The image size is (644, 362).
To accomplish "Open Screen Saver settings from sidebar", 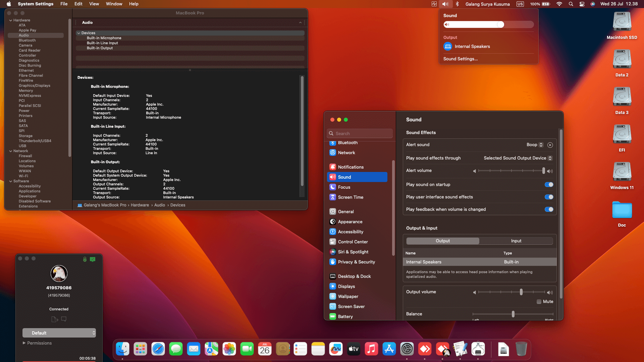I will click(351, 306).
